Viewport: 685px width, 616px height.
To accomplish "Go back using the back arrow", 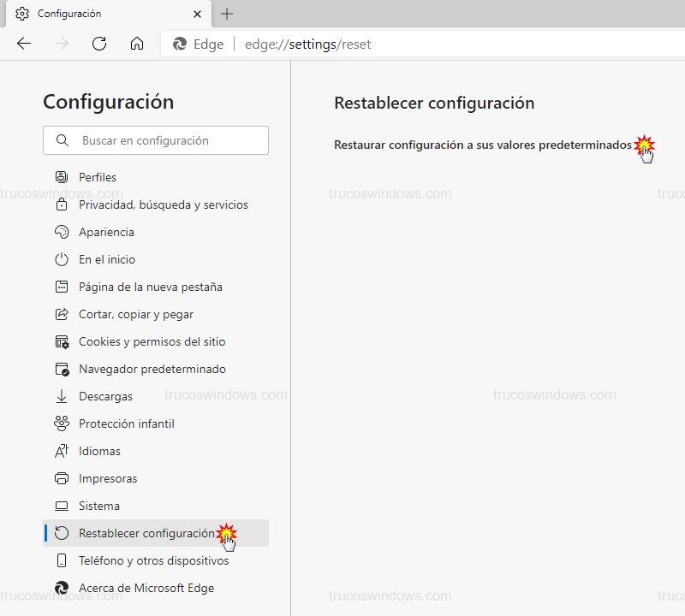I will pyautogui.click(x=24, y=44).
